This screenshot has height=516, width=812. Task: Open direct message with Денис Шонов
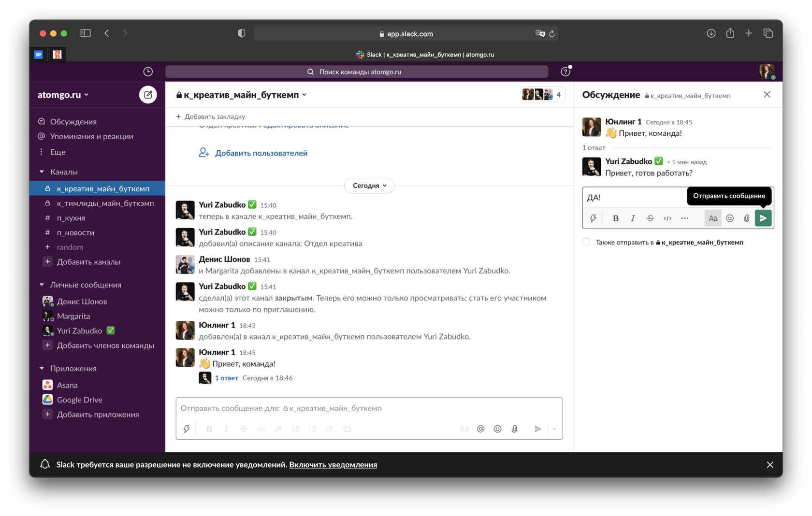tap(97, 301)
